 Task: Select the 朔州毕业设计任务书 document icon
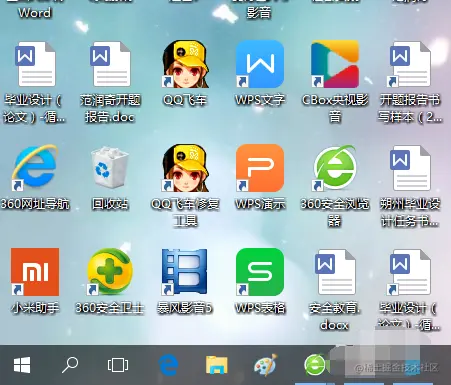[410, 168]
